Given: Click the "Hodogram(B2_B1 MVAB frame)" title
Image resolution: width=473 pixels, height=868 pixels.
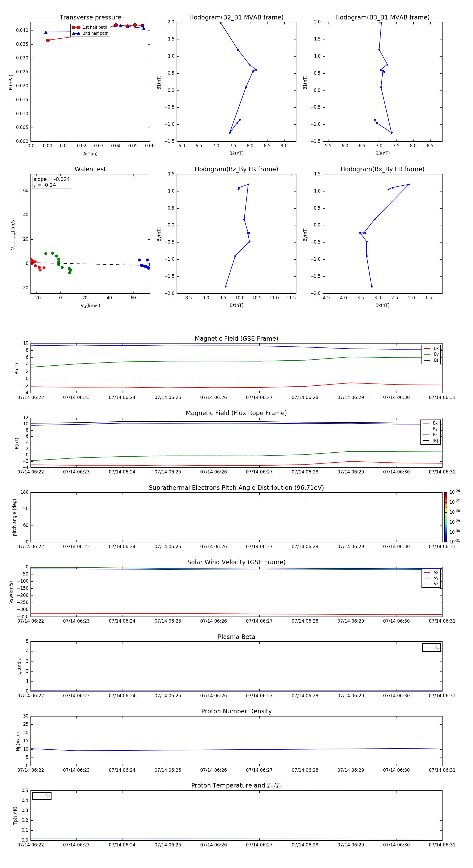Looking at the screenshot, I should pos(236,18).
